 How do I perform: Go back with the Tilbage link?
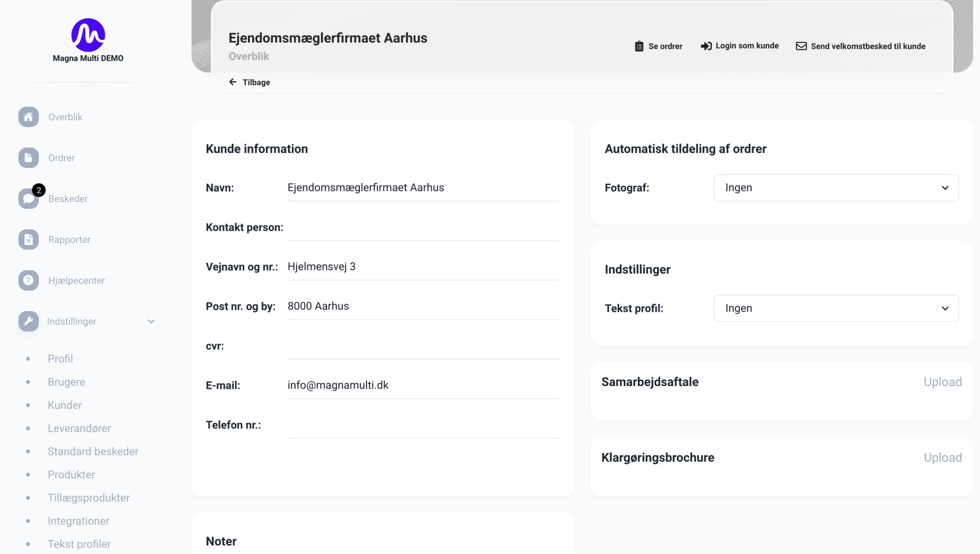tap(250, 82)
